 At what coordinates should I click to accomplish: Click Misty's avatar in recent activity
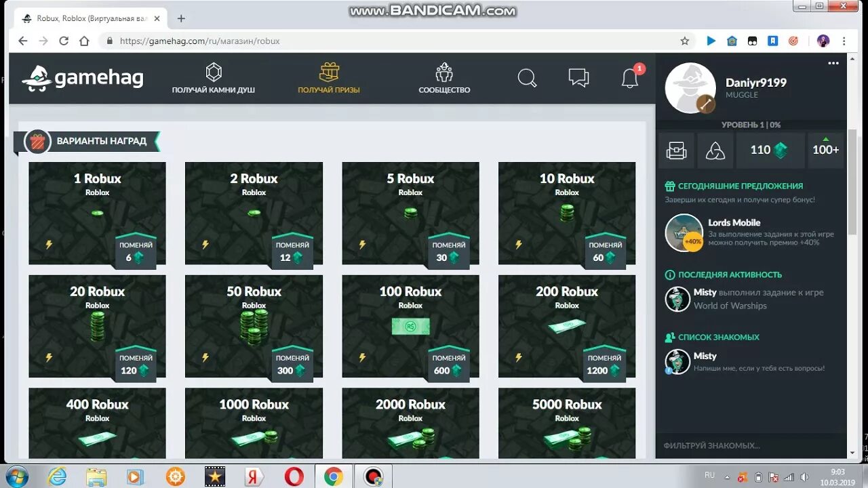pyautogui.click(x=677, y=299)
